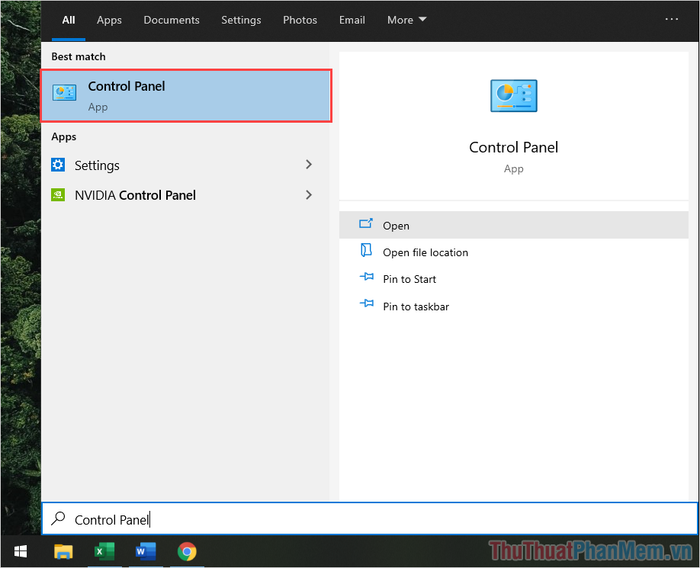Choose Pin to taskbar
This screenshot has width=700, height=568.
pyautogui.click(x=513, y=306)
